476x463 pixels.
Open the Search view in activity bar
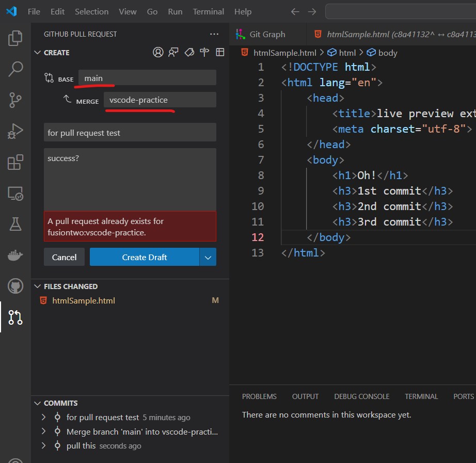click(x=15, y=69)
